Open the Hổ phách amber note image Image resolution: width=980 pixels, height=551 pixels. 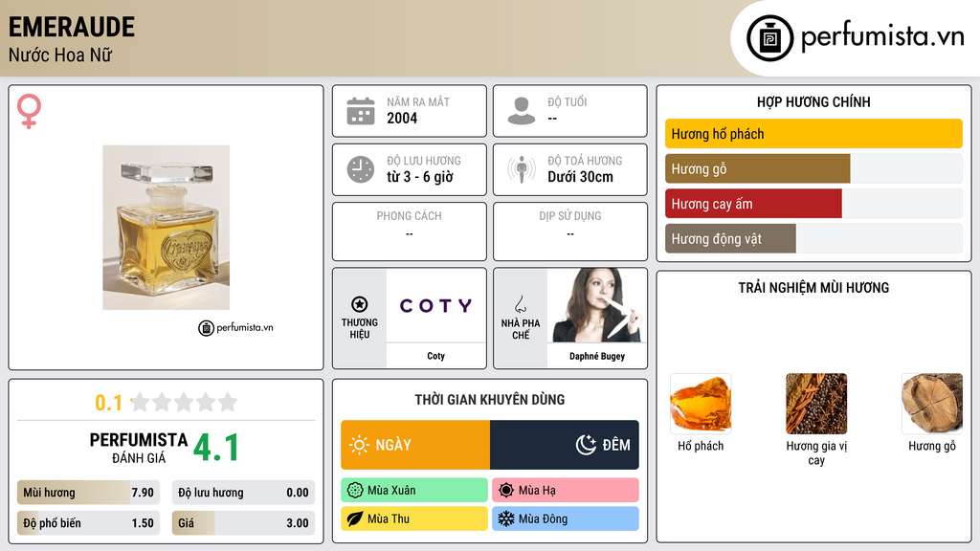pyautogui.click(x=701, y=404)
